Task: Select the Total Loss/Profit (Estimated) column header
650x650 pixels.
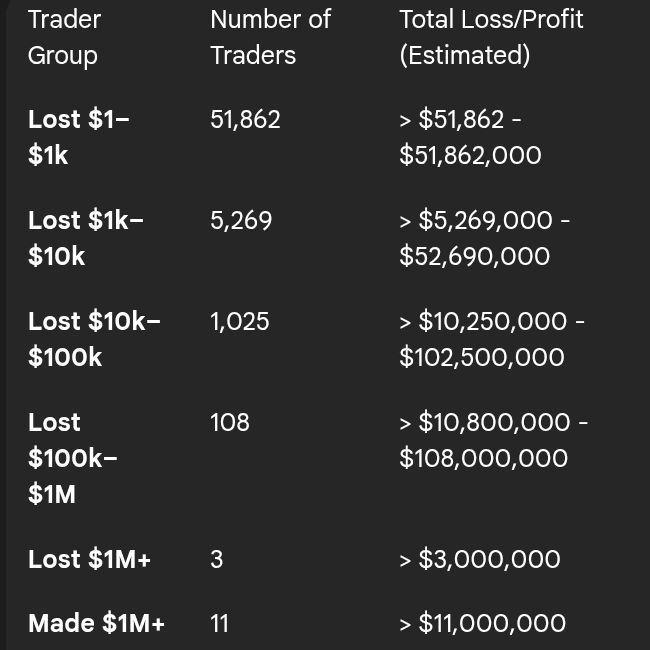Action: point(491,37)
